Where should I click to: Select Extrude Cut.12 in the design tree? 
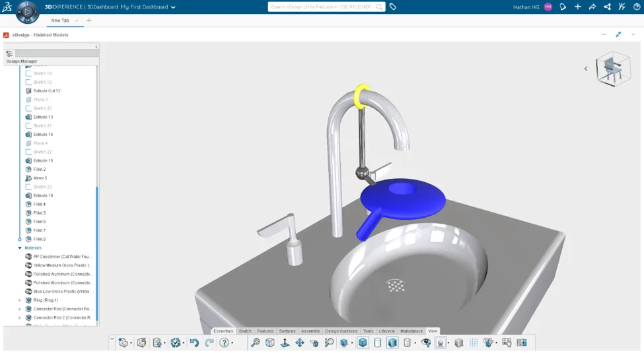point(47,91)
